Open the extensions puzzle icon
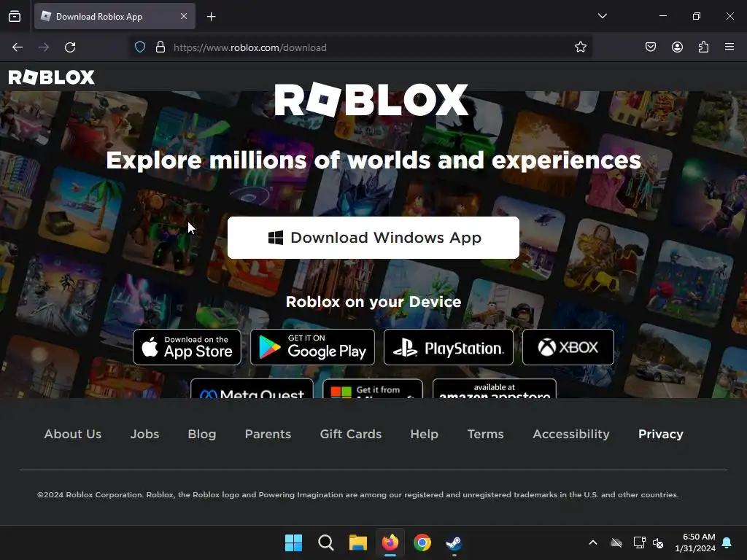 (703, 47)
